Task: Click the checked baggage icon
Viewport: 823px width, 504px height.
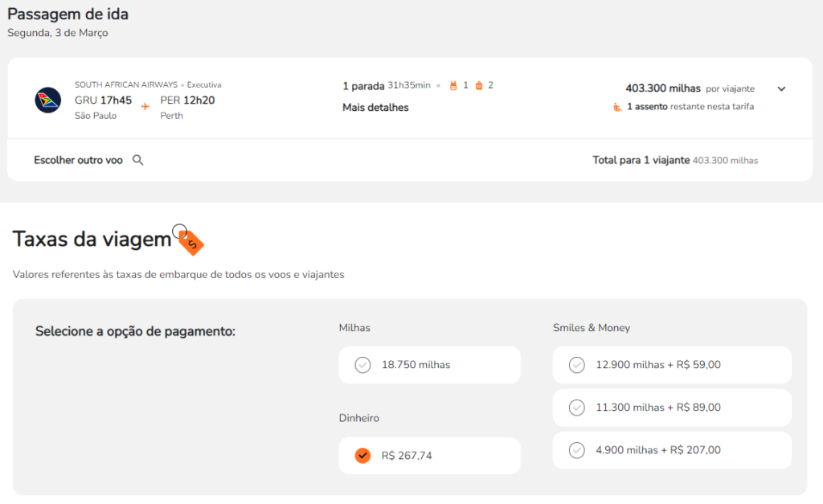Action: [479, 85]
